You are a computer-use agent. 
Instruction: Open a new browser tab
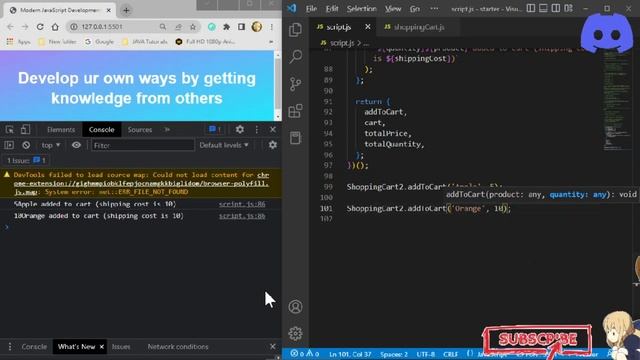click(x=126, y=11)
